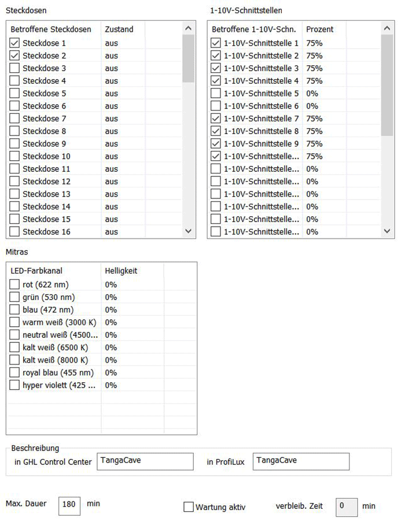This screenshot has width=405, height=532.
Task: Click the Max. Dauer minutes field
Action: pos(69,504)
